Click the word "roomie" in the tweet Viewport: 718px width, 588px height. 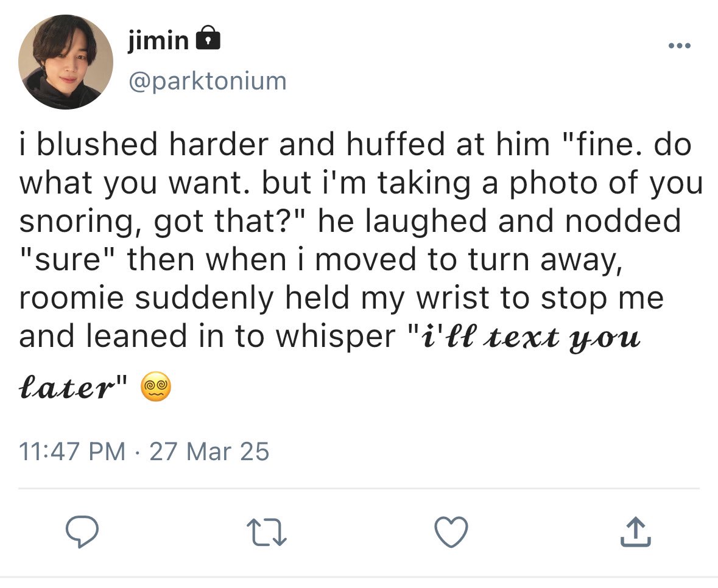click(x=71, y=298)
